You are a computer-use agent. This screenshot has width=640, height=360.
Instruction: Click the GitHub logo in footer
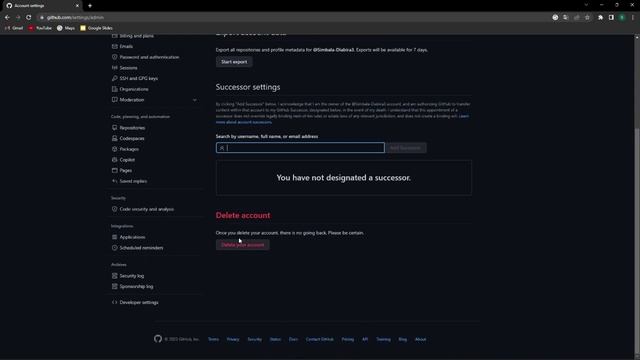tap(158, 339)
